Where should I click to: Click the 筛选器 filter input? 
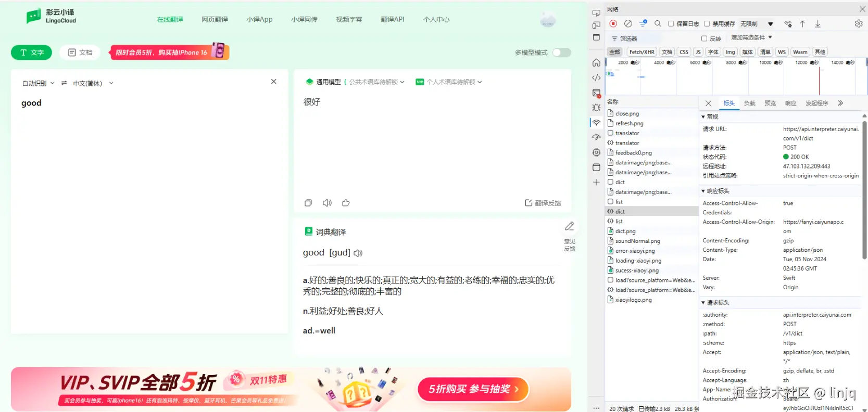(635, 38)
